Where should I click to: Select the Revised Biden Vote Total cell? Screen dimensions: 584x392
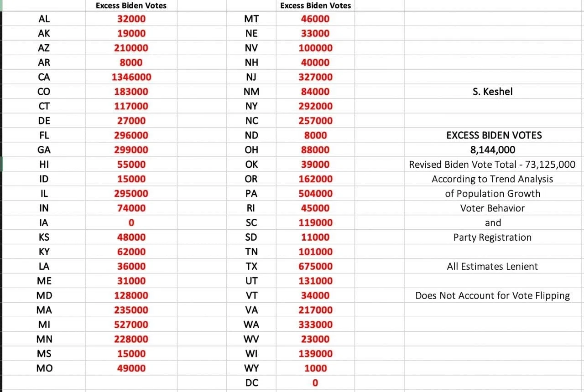(493, 165)
